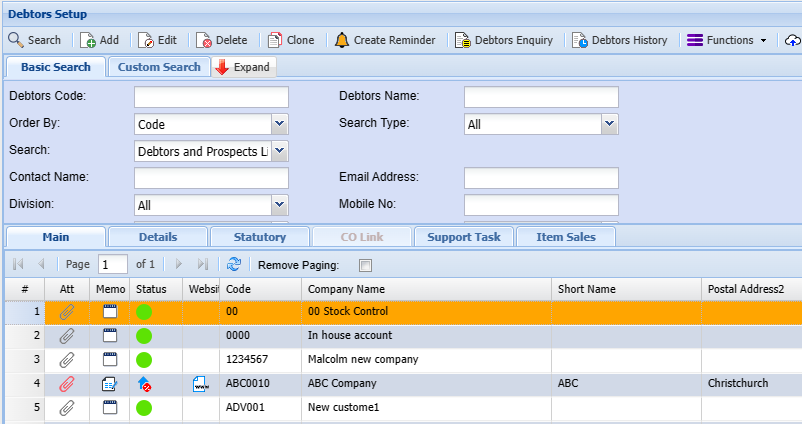Click the website icon for ABC Company
The image size is (802, 424).
200,383
